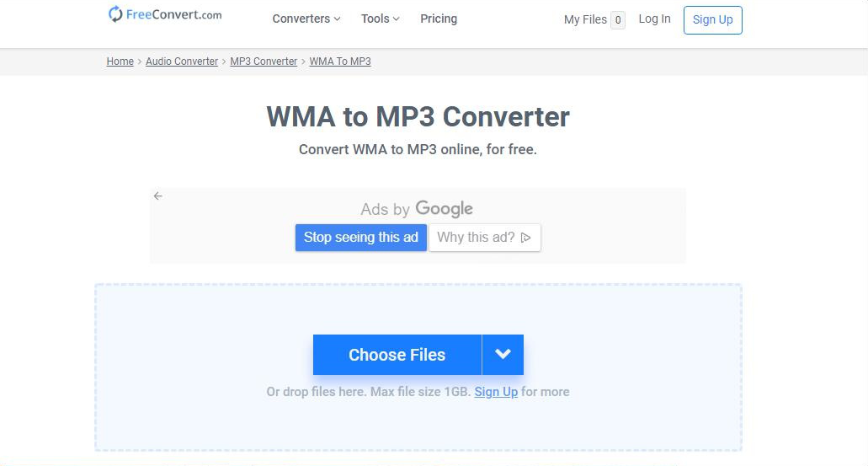Screen dimensions: 868x466
Task: Go to the Pricing page
Action: tap(439, 19)
